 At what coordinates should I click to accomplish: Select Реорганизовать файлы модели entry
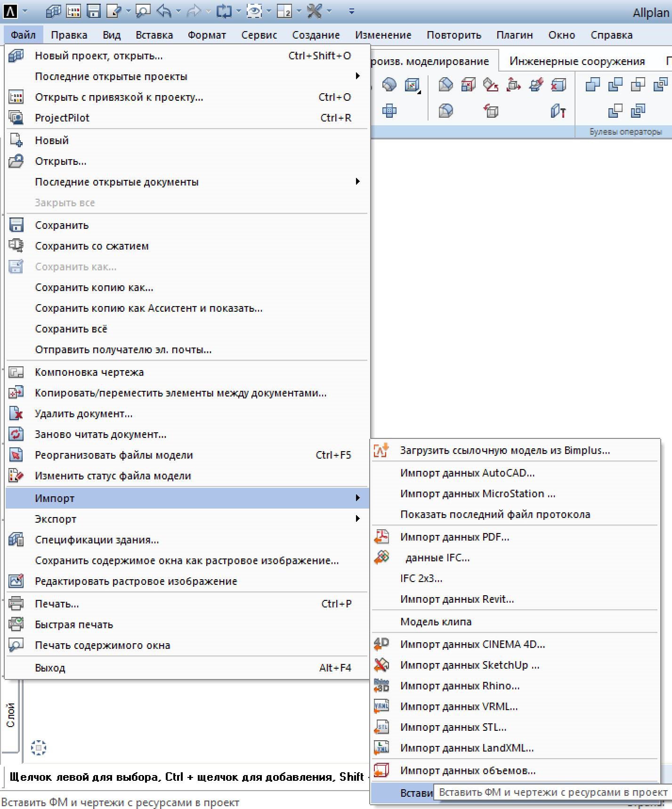tap(187, 455)
